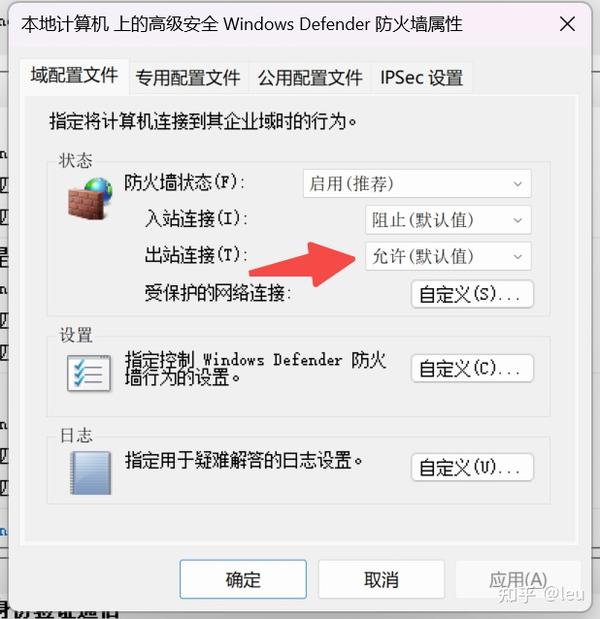The image size is (600, 619).
Task: Expand the 启用(推荐) dropdown chevron
Action: (518, 184)
